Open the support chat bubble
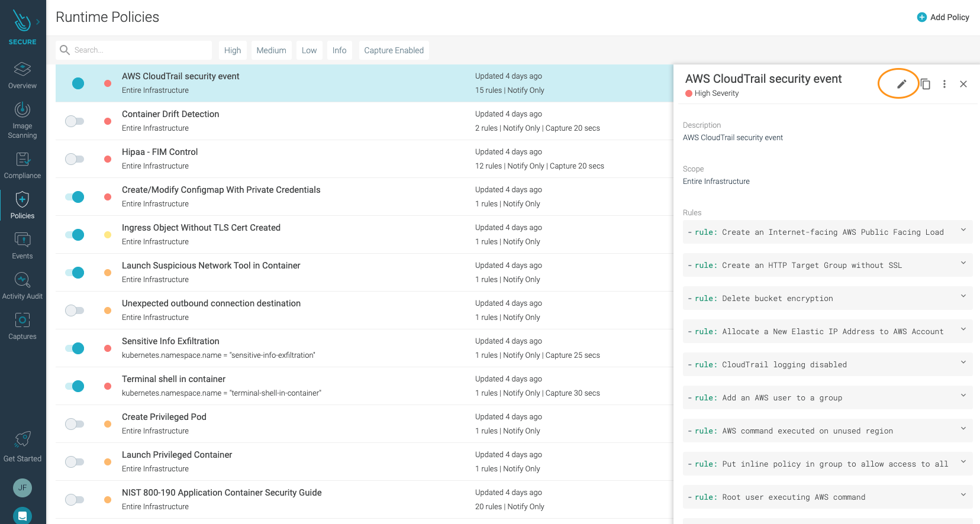980x524 pixels. [x=22, y=516]
